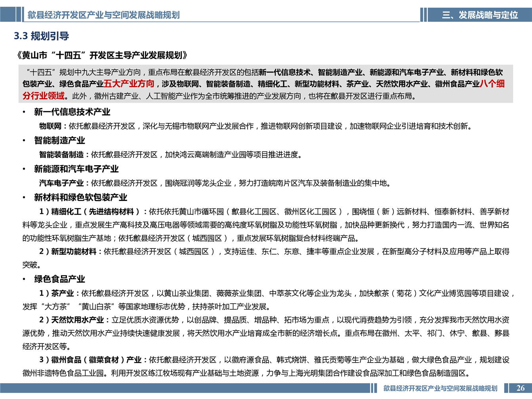The image size is (532, 399).
Task: Click line starting 徽州非遗特色食品工业园
Action: [x=246, y=373]
